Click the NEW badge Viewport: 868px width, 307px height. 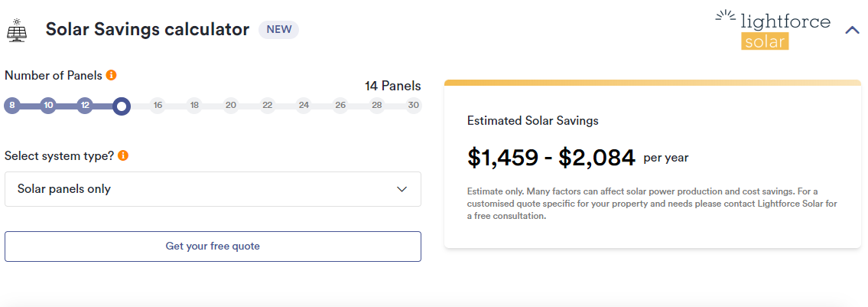278,30
